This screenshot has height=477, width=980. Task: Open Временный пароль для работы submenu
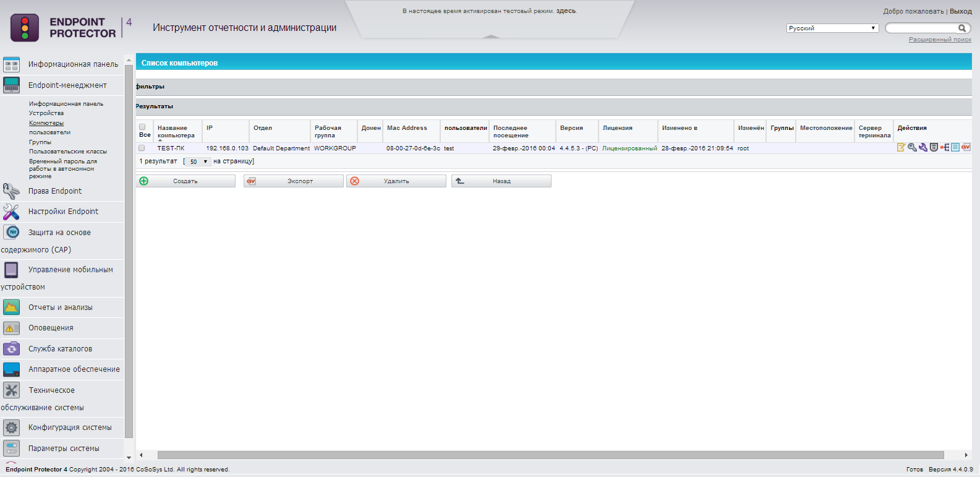63,169
